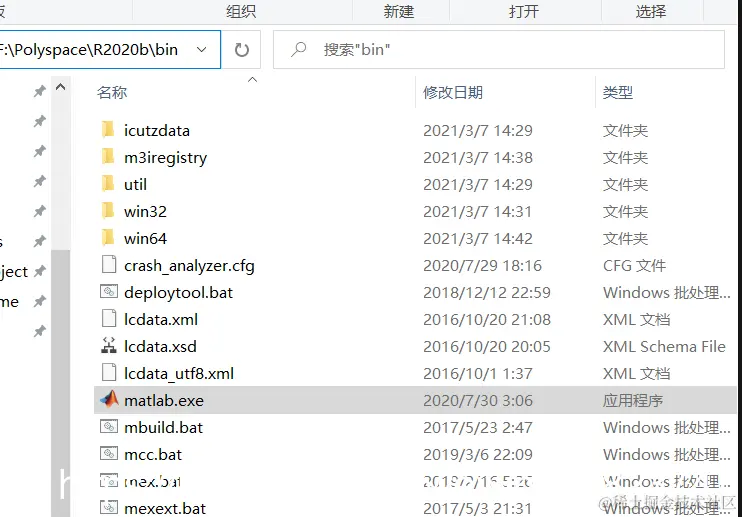Toggle sort direction arrow above the name column
The height and width of the screenshot is (517, 742).
pyautogui.click(x=253, y=79)
